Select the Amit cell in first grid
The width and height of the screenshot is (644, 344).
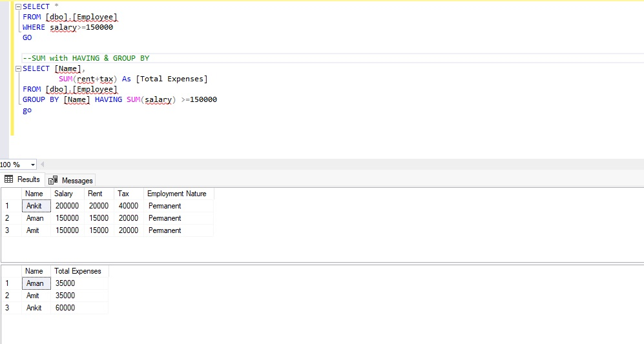tap(36, 230)
